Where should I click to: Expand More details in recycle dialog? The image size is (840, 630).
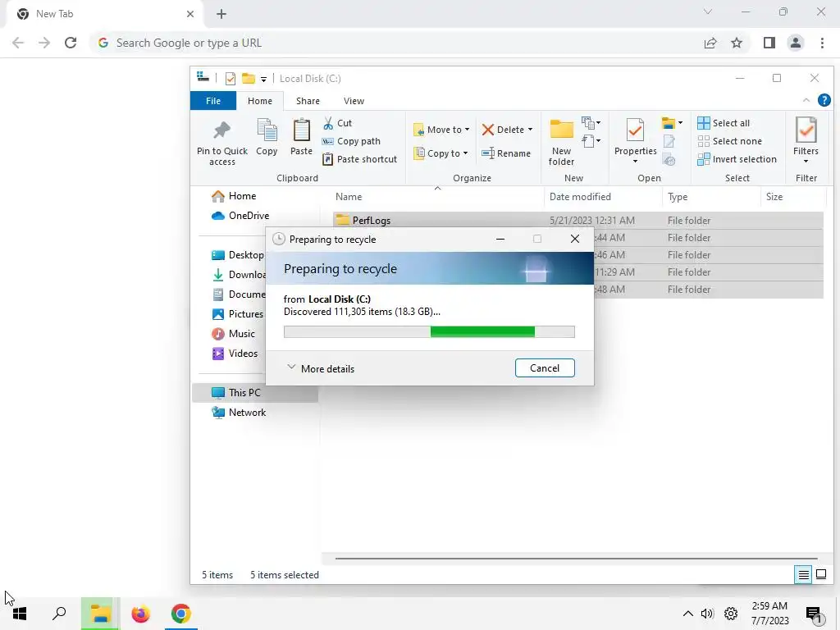tap(321, 368)
